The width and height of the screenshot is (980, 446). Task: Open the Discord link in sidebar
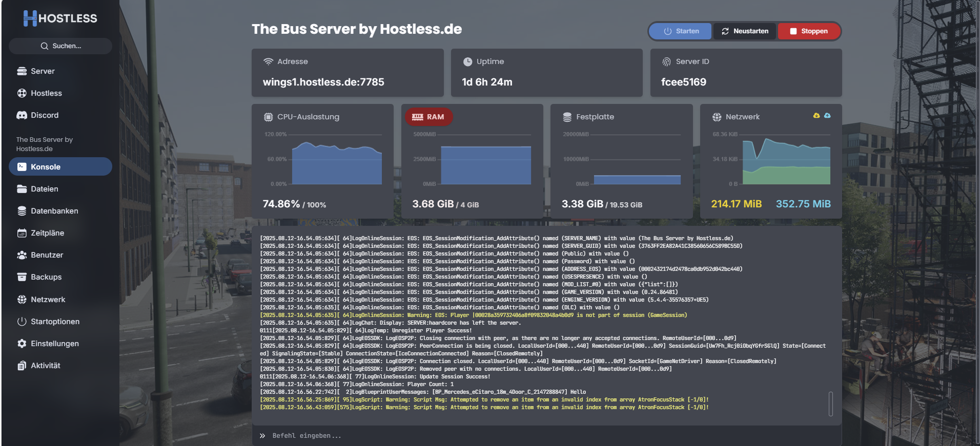pyautogui.click(x=60, y=115)
